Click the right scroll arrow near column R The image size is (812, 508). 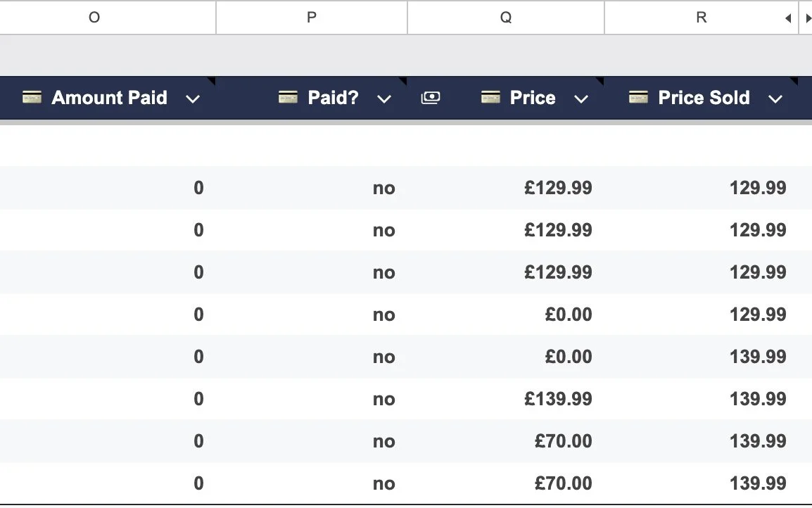pyautogui.click(x=808, y=18)
